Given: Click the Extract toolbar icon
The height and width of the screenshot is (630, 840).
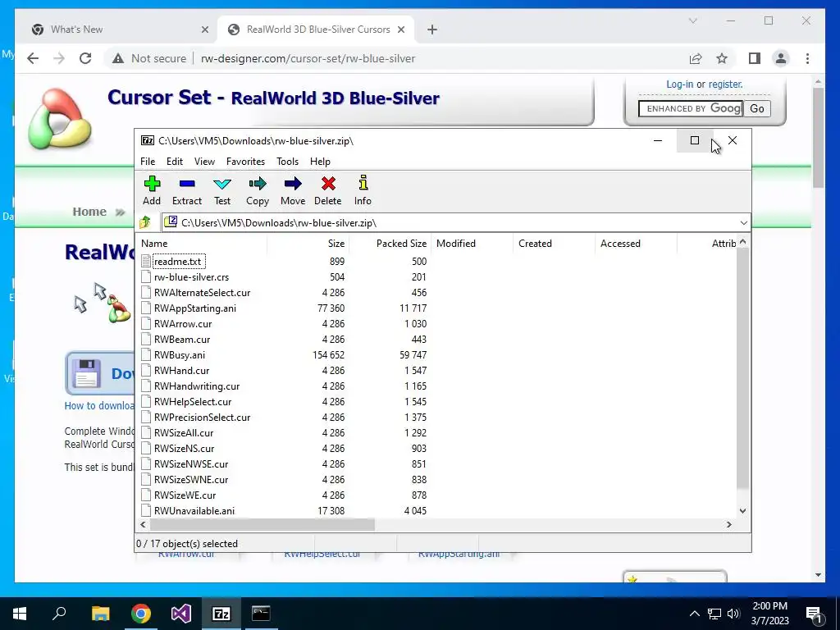Looking at the screenshot, I should coord(187,184).
